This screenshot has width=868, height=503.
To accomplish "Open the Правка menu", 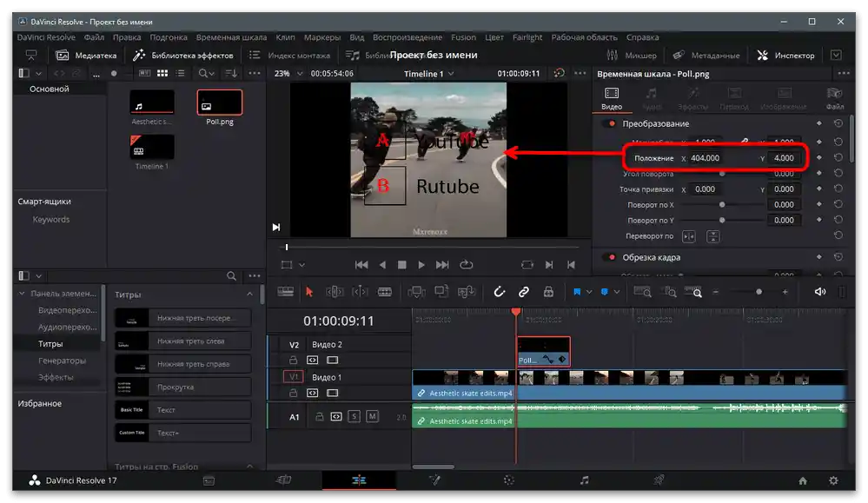I will coord(127,37).
